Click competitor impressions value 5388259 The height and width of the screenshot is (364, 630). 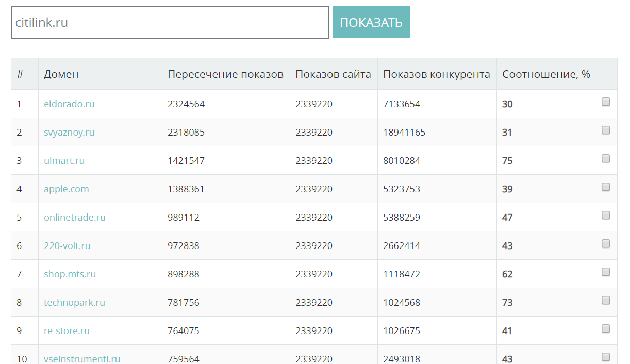coord(402,217)
